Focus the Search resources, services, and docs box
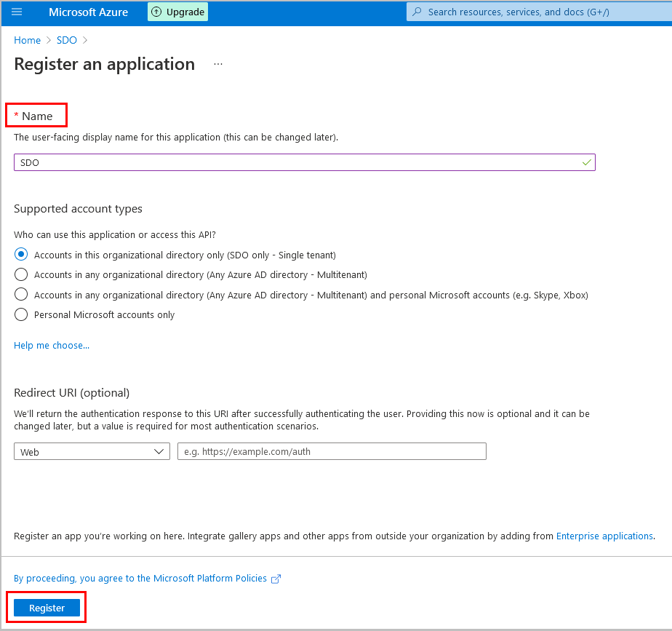This screenshot has width=672, height=631. (539, 12)
